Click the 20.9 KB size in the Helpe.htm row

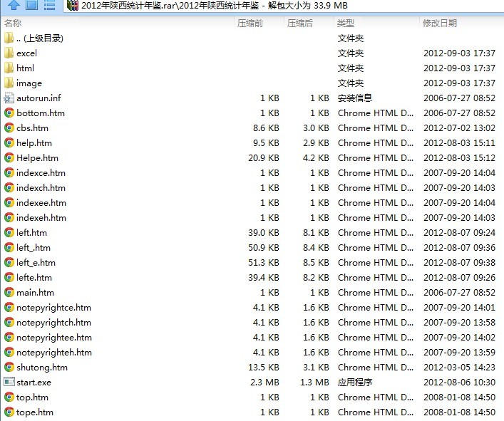[264, 158]
